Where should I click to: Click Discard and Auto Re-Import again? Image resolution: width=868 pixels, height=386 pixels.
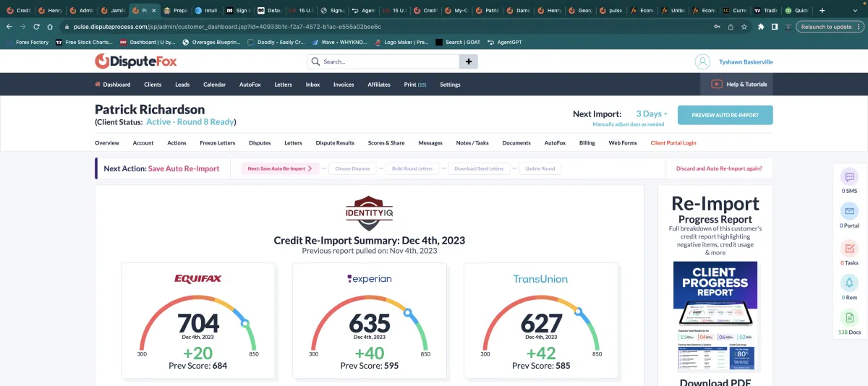coord(719,168)
